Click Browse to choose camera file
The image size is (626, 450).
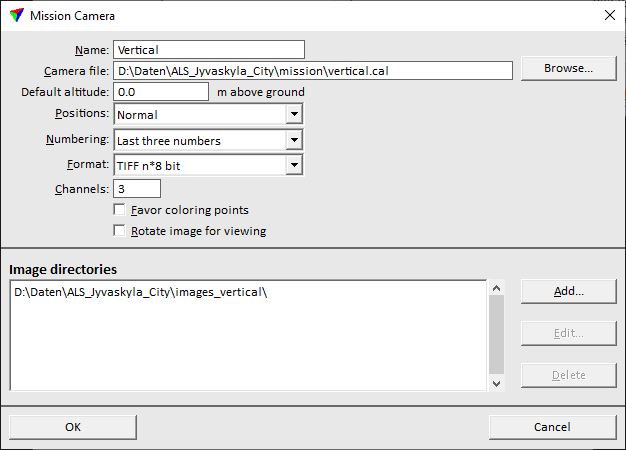(568, 68)
